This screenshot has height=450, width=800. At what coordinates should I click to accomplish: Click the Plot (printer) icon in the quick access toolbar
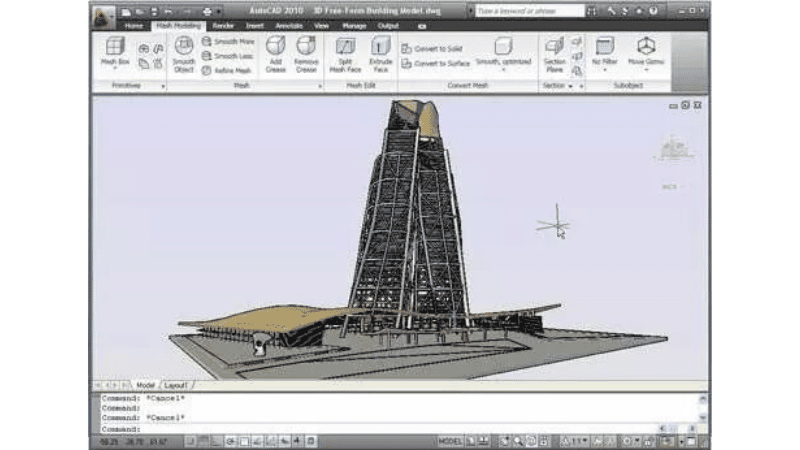pyautogui.click(x=207, y=11)
